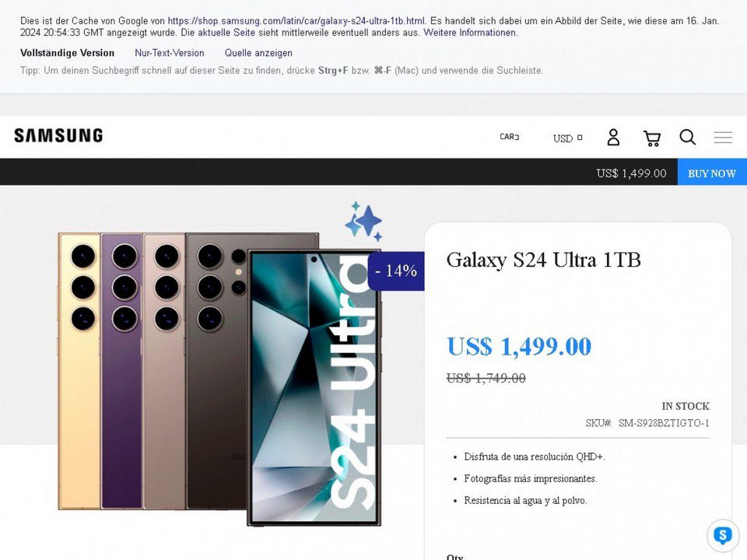Click the Weitere Informationen link
Screen dimensions: 747x560
pos(470,33)
